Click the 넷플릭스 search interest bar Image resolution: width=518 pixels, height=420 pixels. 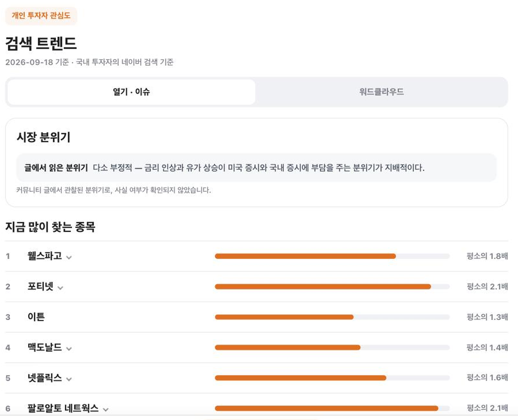(x=332, y=378)
